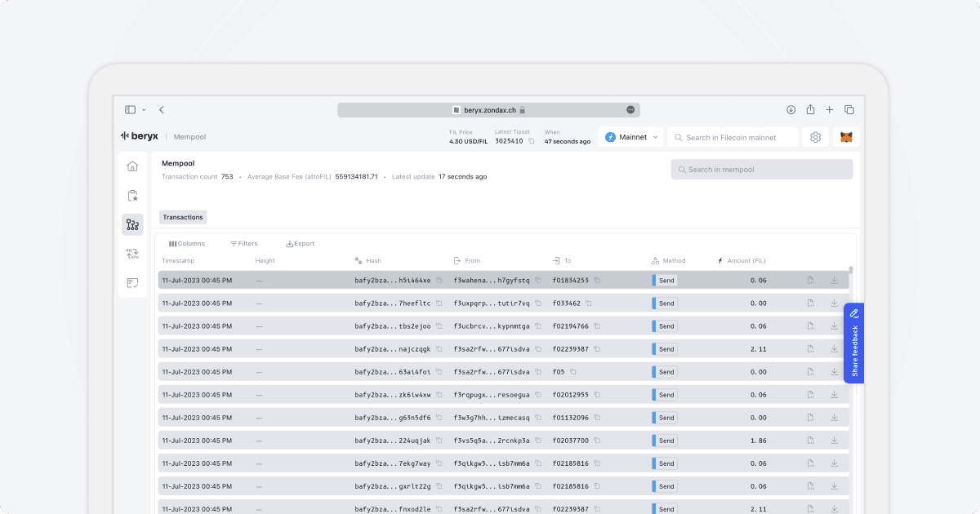Copy to address f05
The image size is (980, 514).
(573, 371)
